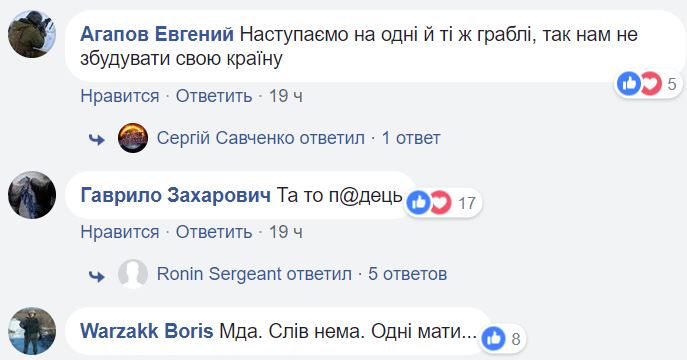
Task: Click reply arrow icon beside Ronin Sergeant
Action: coord(97,276)
